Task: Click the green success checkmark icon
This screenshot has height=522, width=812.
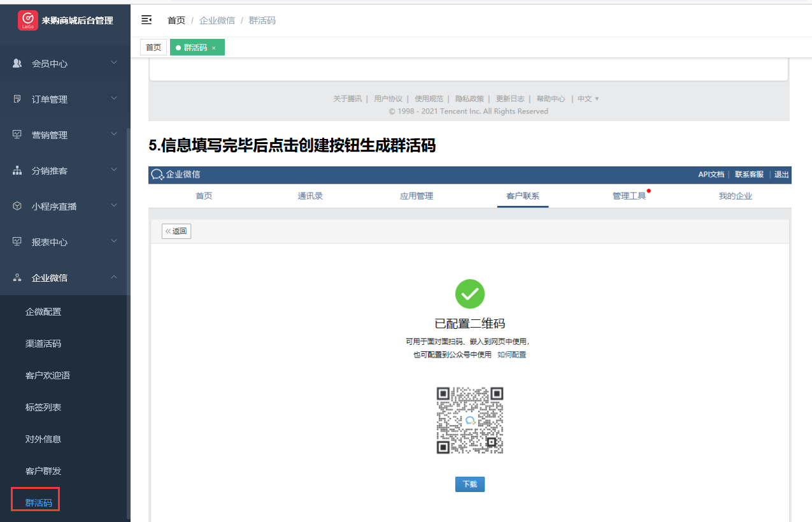Action: (470, 294)
